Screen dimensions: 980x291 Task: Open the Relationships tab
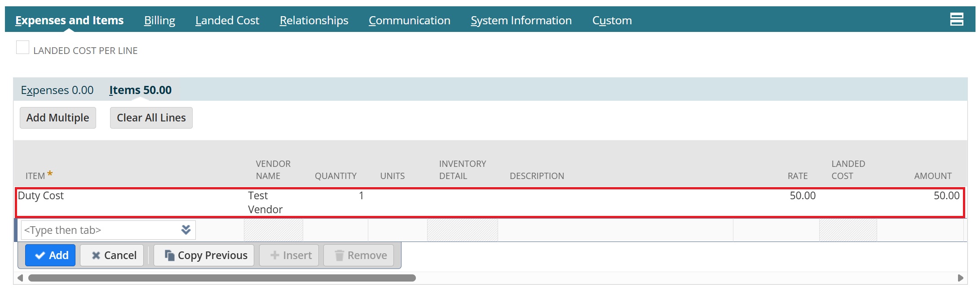point(314,20)
